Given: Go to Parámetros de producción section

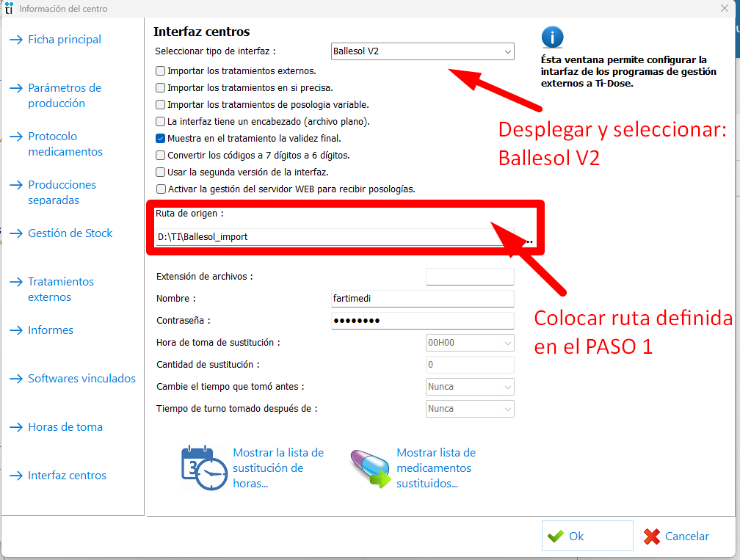Looking at the screenshot, I should point(65,95).
